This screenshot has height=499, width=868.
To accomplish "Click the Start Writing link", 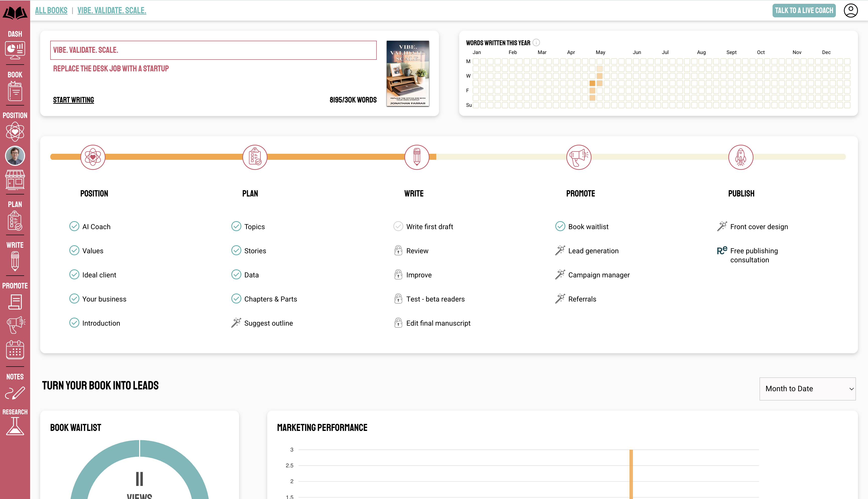I will (73, 100).
